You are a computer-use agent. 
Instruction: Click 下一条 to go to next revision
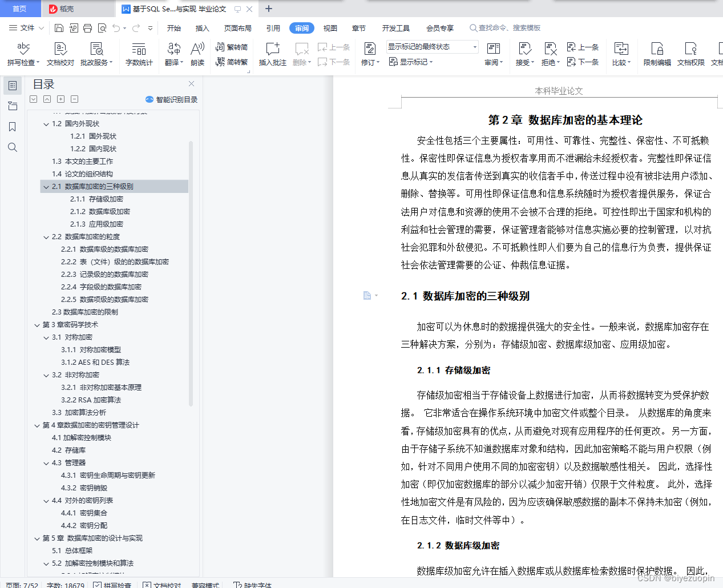click(584, 62)
